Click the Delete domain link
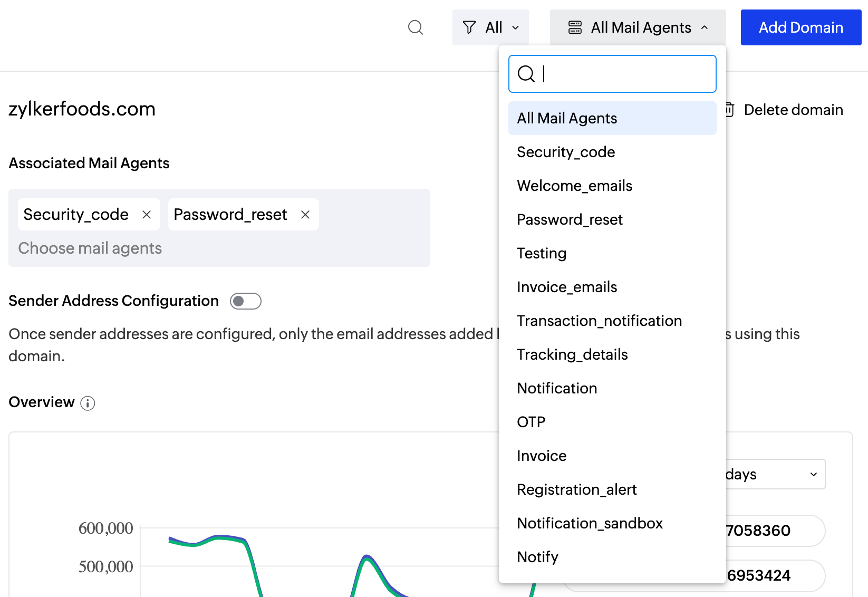The width and height of the screenshot is (868, 597). [793, 110]
